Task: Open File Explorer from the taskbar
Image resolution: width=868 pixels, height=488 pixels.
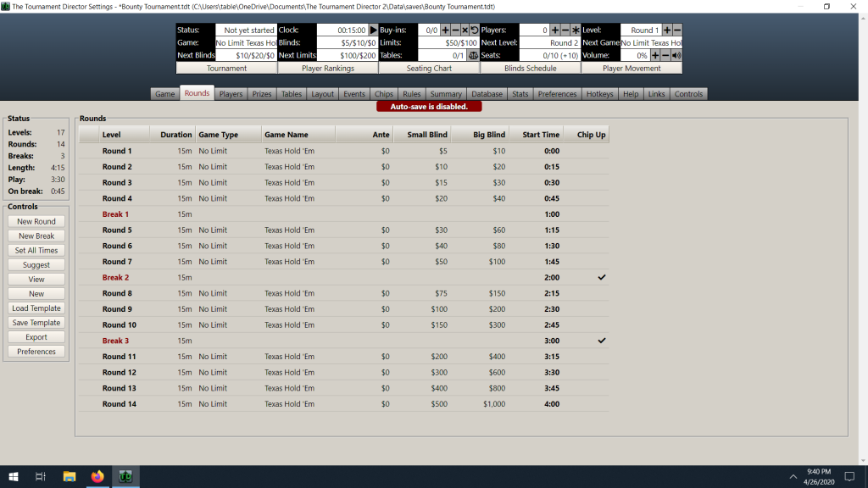Action: [70, 476]
